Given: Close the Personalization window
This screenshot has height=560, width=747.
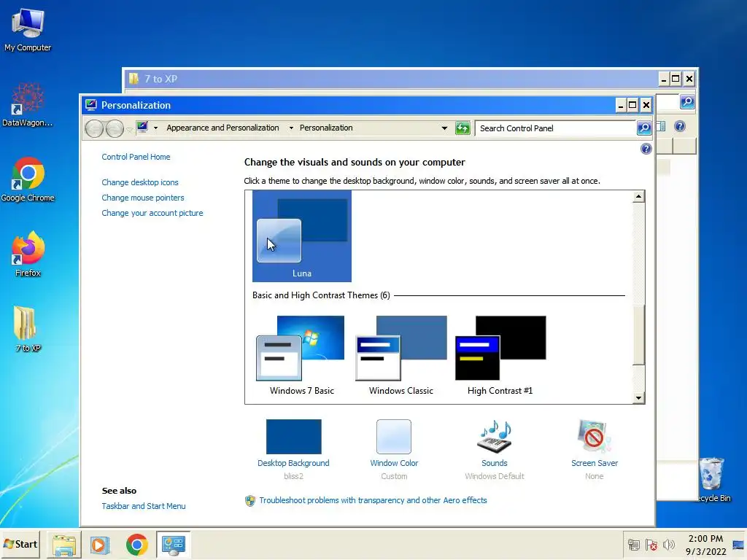Looking at the screenshot, I should coord(646,105).
